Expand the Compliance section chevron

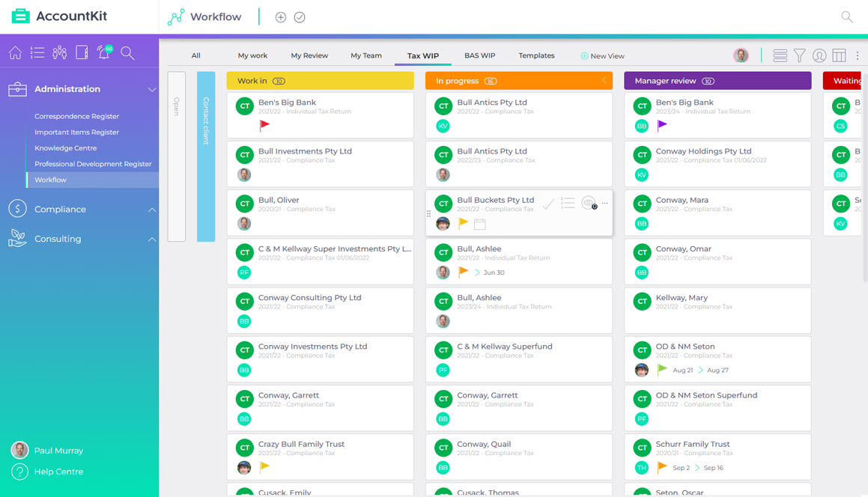(x=152, y=210)
